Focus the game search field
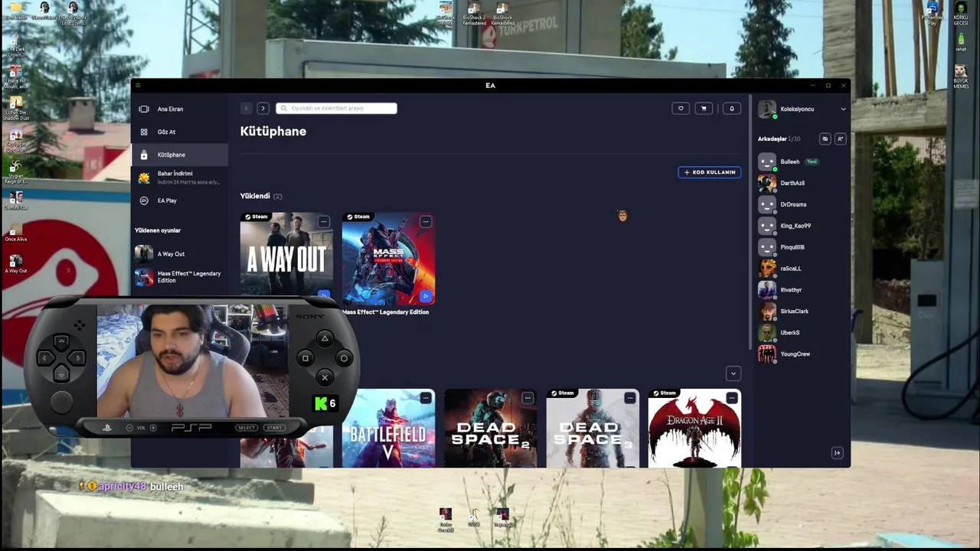 point(336,108)
